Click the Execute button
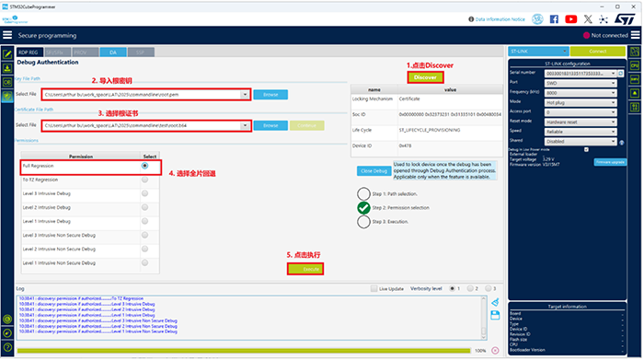This screenshot has width=644, height=360. tap(305, 269)
